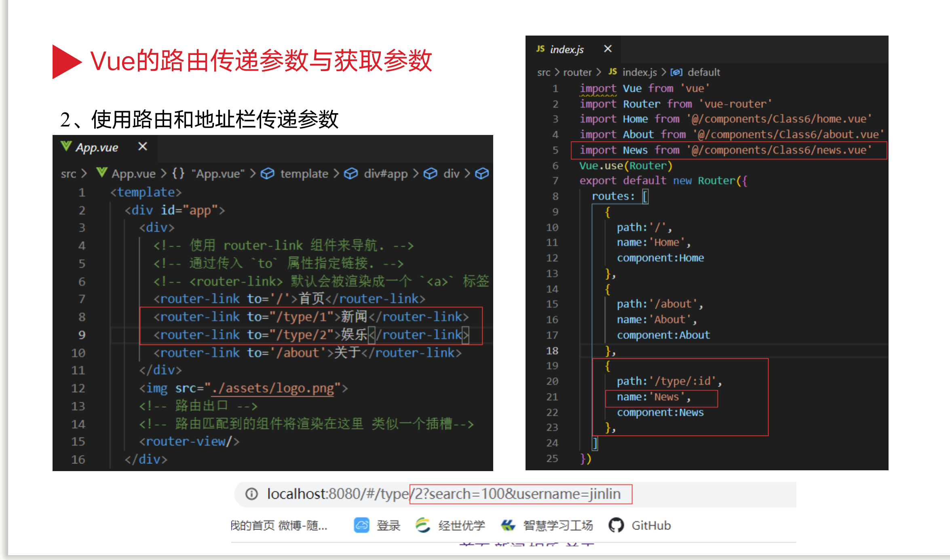Click 'div#app' in the breadcrumb
950x560 pixels.
click(386, 174)
